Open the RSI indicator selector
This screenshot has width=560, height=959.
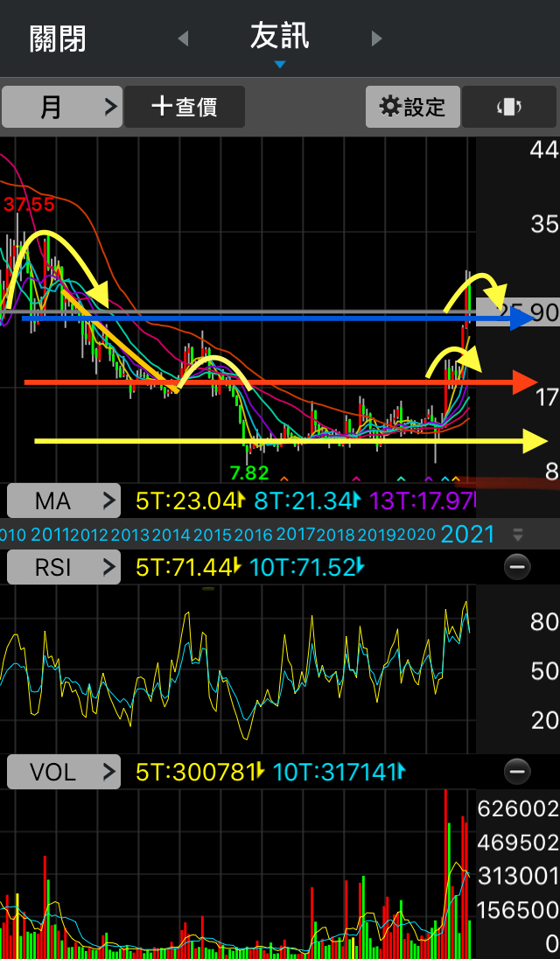click(64, 568)
